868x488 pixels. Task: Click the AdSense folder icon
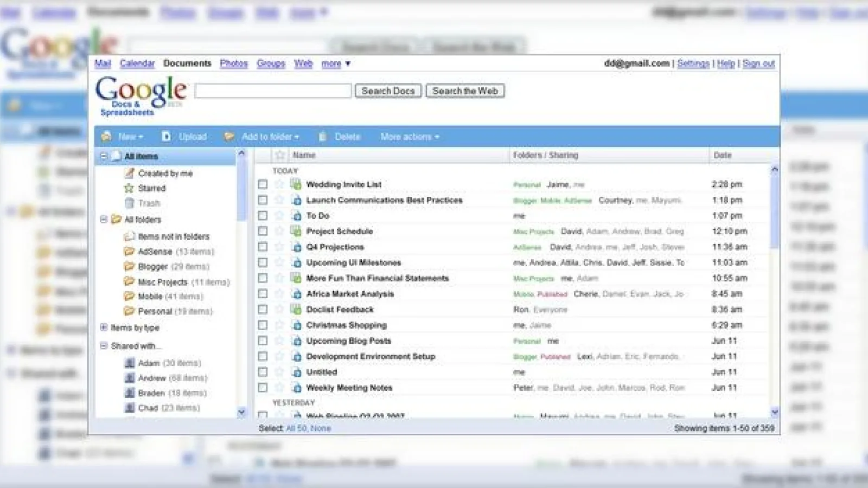click(129, 252)
